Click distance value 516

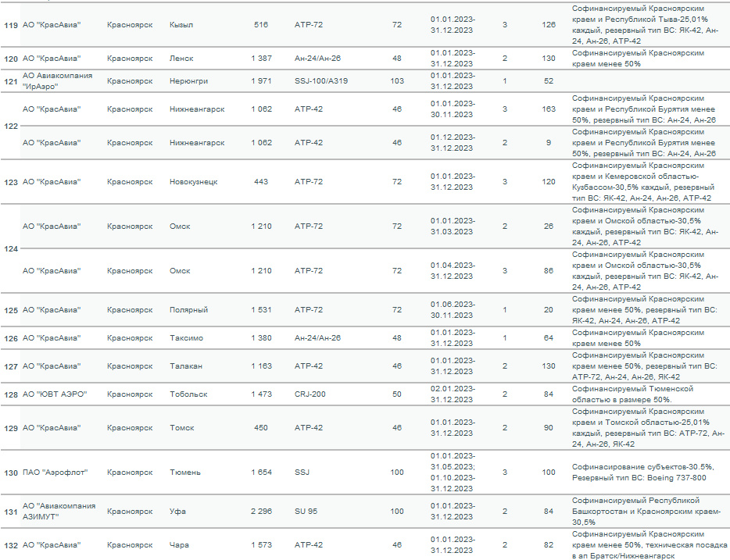[x=261, y=25]
